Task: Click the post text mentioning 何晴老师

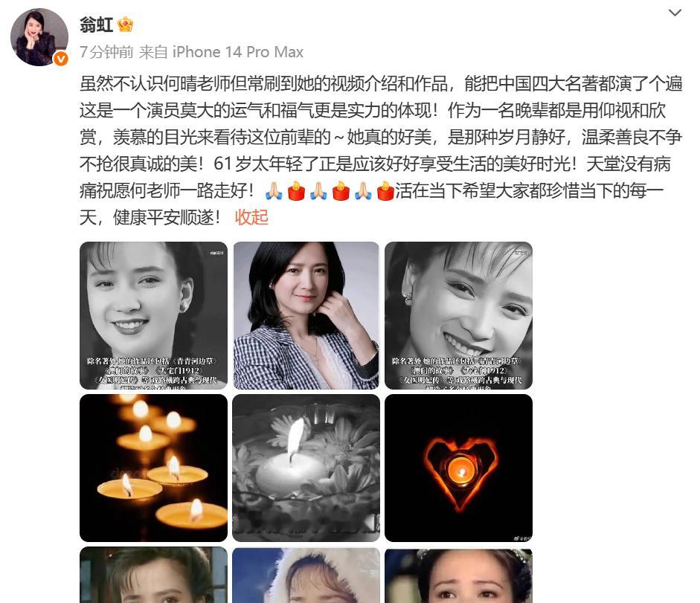Action: coord(381,150)
